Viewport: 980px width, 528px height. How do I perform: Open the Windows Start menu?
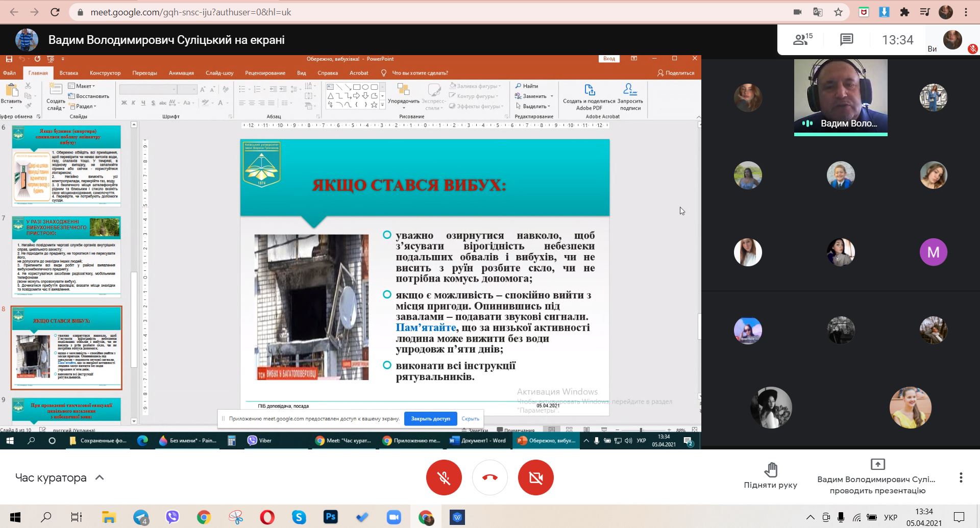(x=15, y=517)
